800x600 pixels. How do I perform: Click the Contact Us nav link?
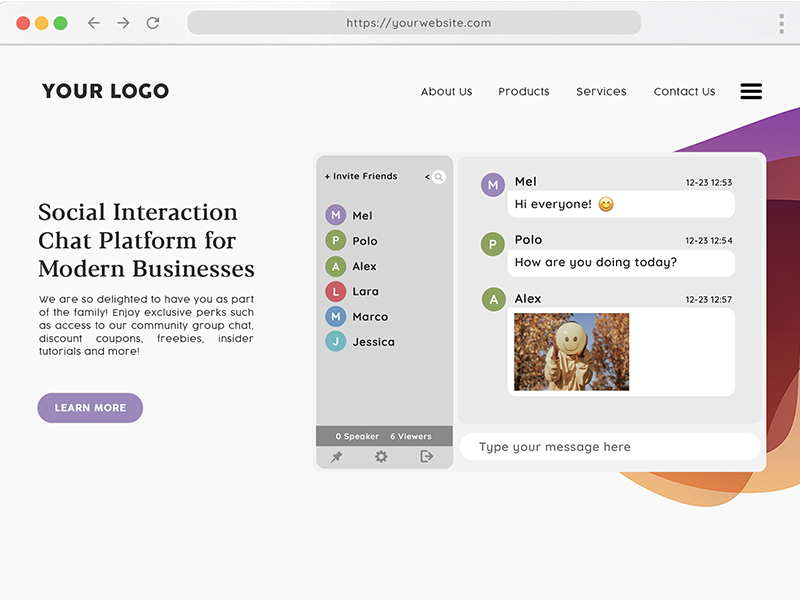click(684, 91)
